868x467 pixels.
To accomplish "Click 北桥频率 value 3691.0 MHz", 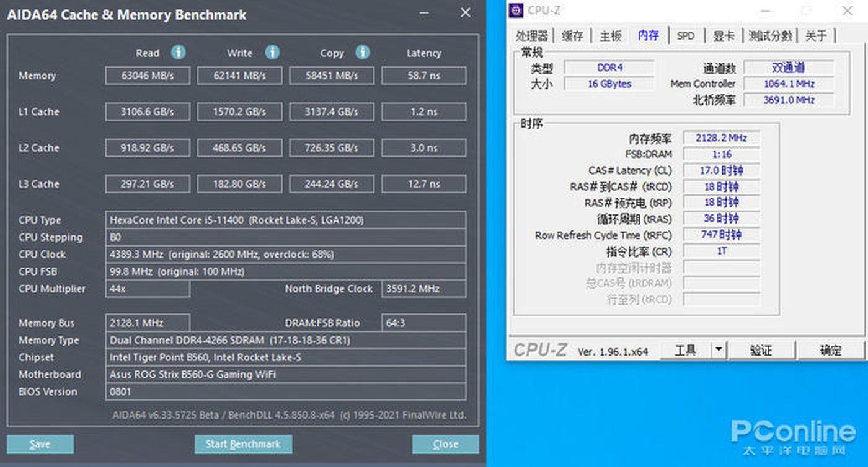I will coord(789,100).
